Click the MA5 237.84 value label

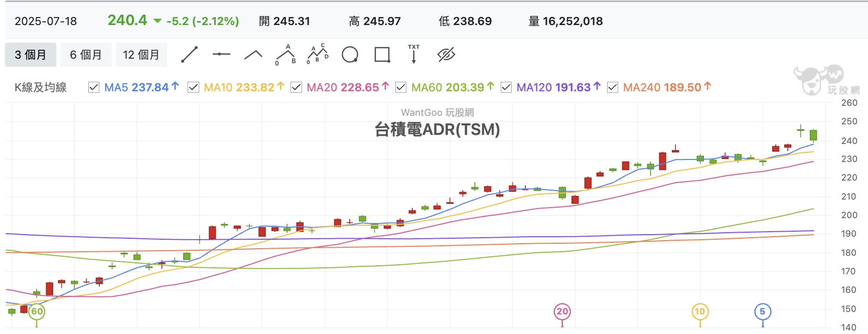pos(141,87)
